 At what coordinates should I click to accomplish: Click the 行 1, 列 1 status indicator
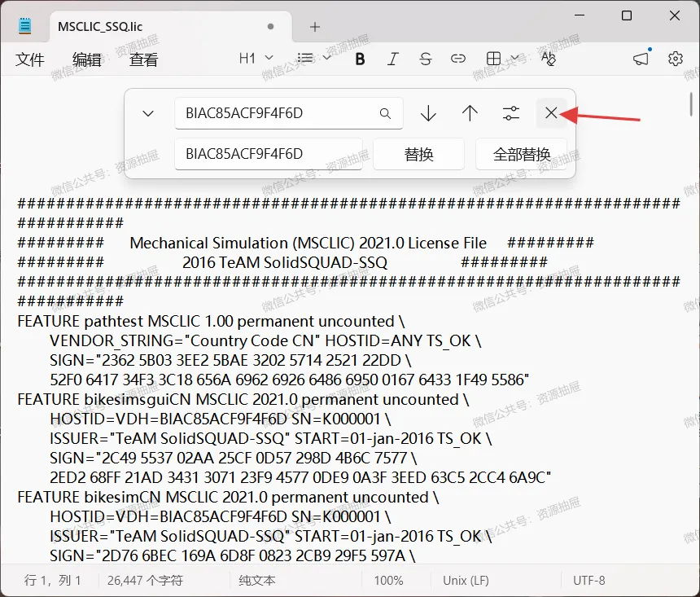click(x=52, y=581)
